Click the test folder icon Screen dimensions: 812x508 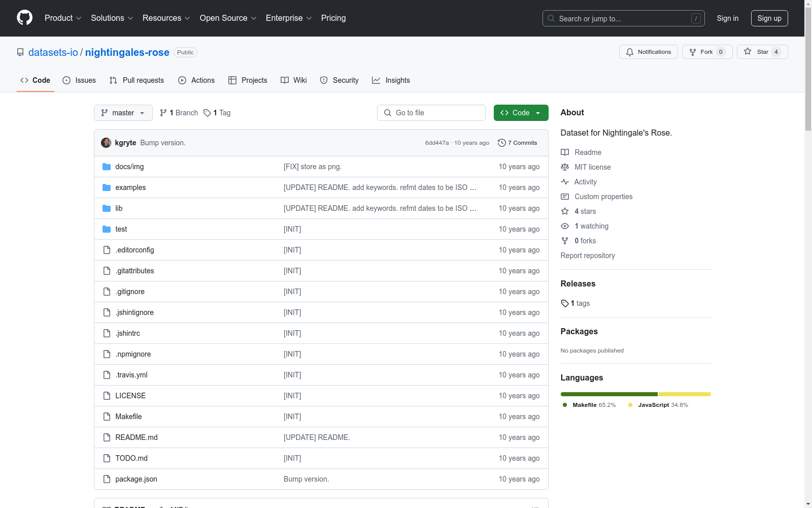point(107,229)
